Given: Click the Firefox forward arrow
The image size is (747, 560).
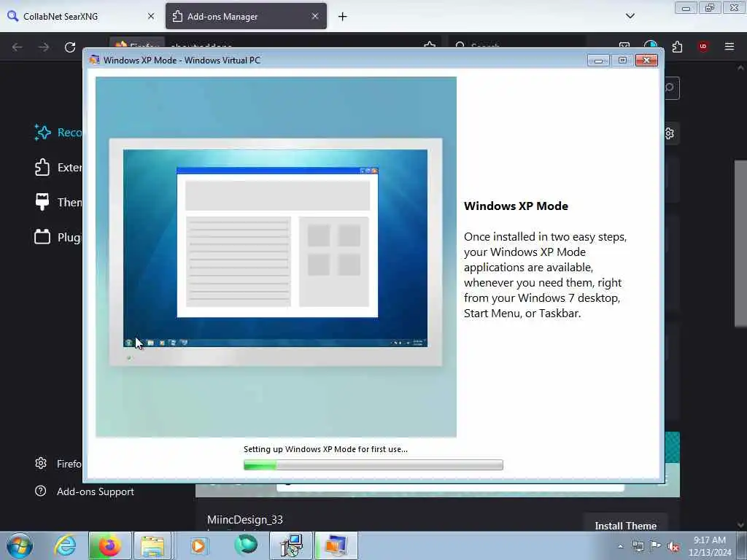Looking at the screenshot, I should pos(44,47).
